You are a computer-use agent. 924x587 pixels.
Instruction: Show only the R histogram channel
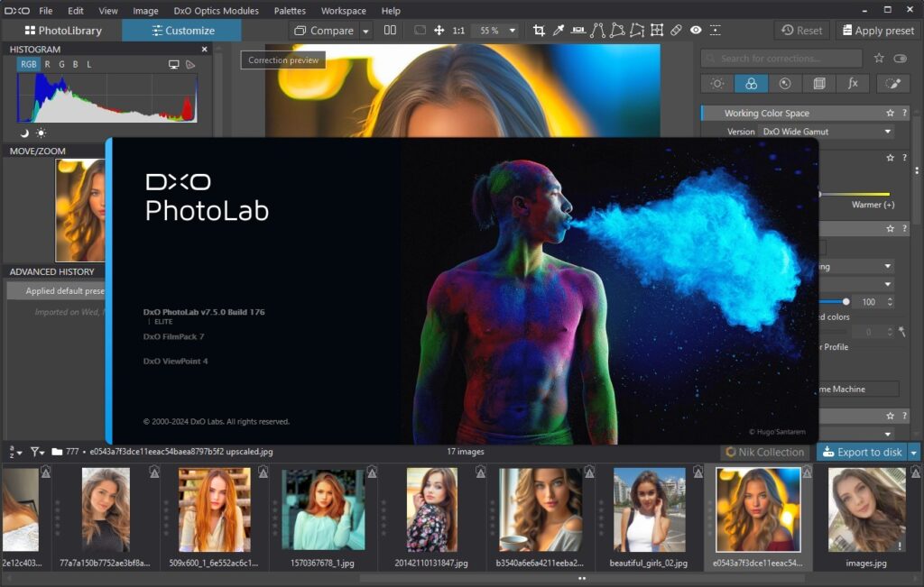point(47,64)
